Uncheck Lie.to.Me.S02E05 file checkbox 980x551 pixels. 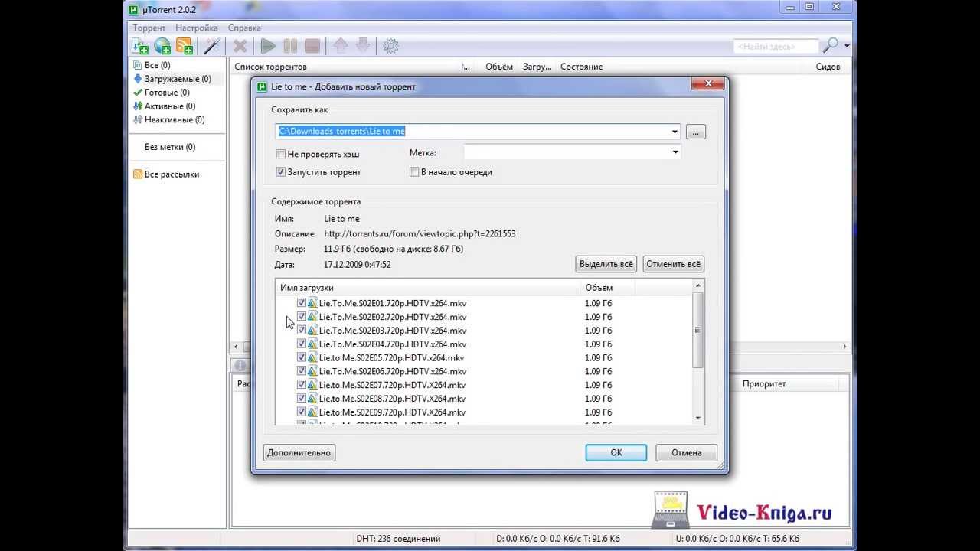(302, 357)
